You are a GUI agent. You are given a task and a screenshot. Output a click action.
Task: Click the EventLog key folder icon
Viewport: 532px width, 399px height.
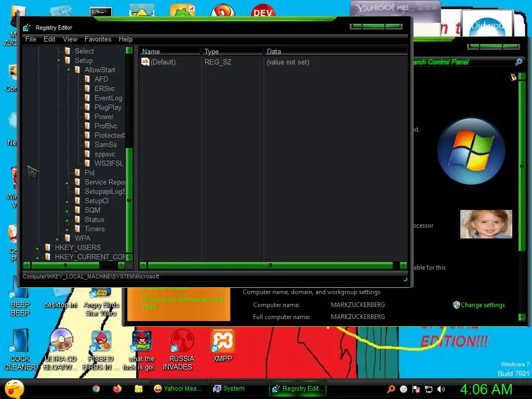click(x=87, y=98)
